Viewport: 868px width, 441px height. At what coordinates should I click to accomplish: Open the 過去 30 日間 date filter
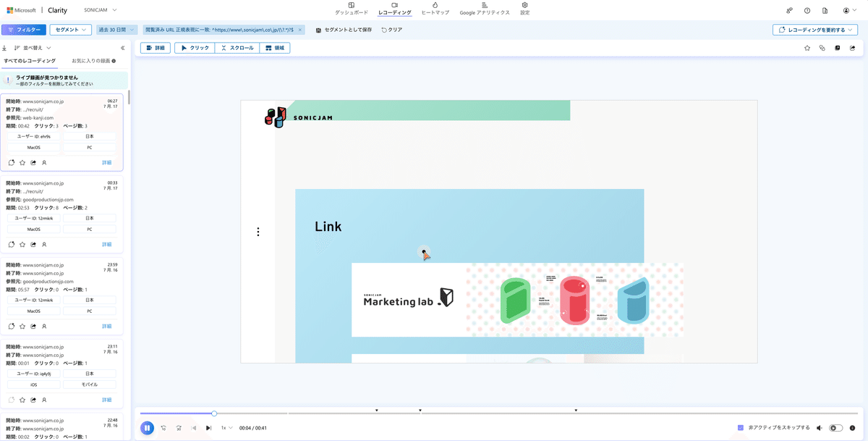[116, 30]
